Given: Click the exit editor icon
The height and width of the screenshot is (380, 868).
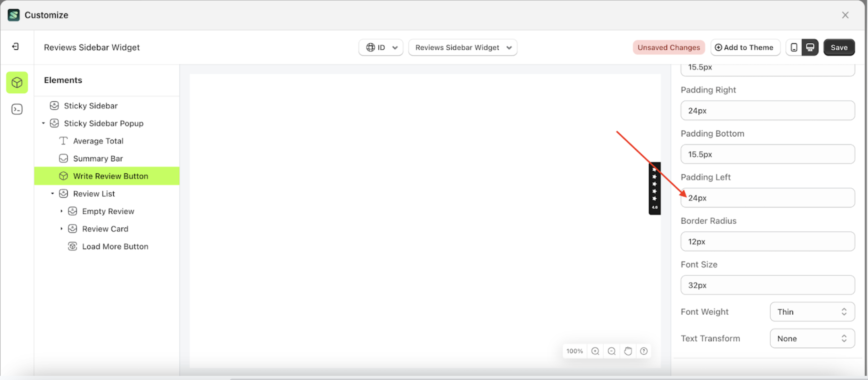Looking at the screenshot, I should point(15,47).
